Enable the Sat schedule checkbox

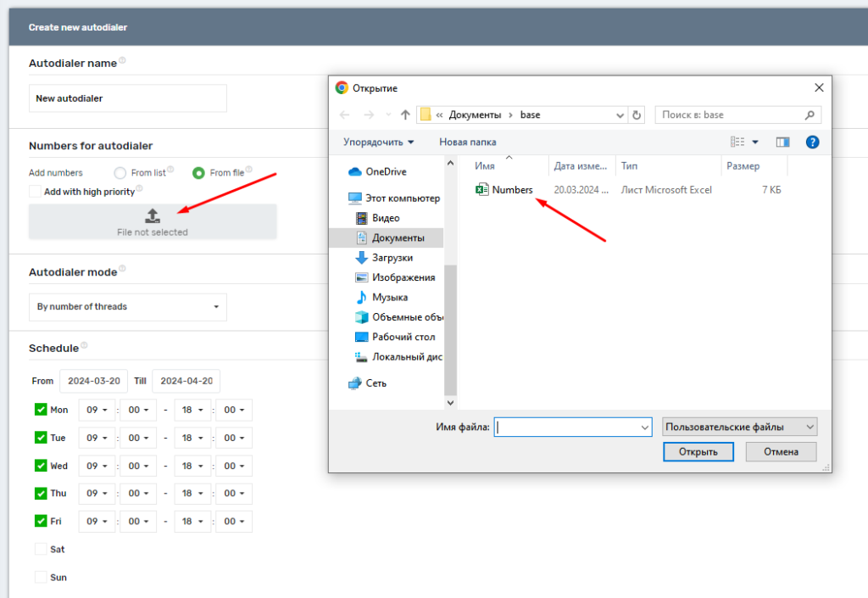(x=41, y=549)
